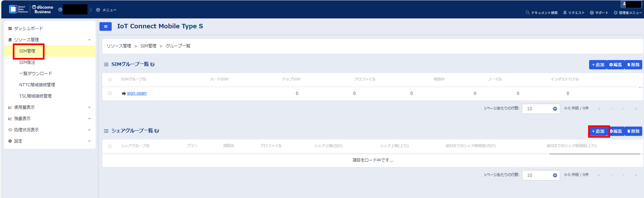Click グループ一覧 breadcrumb text
Image resolution: width=644 pixels, height=198 pixels.
pyautogui.click(x=178, y=46)
